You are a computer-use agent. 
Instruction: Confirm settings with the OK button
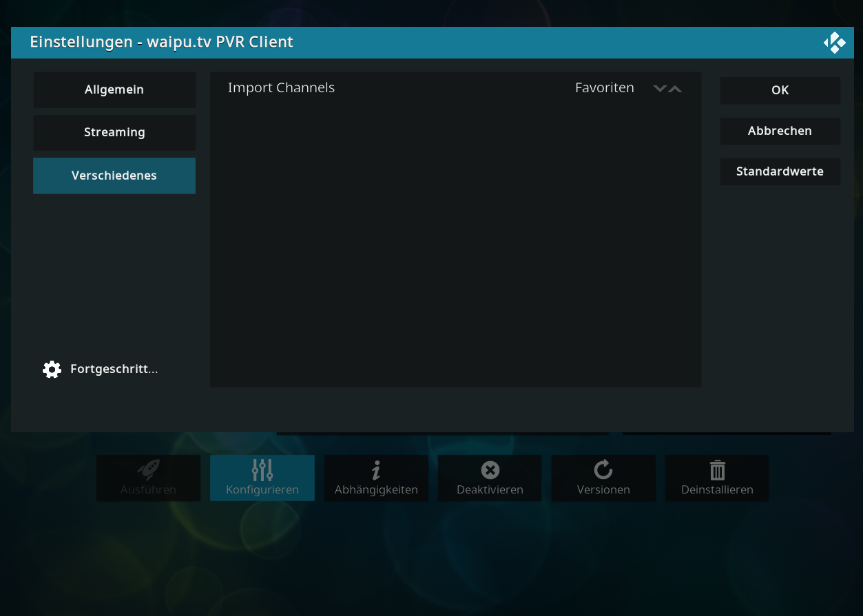[x=780, y=90]
